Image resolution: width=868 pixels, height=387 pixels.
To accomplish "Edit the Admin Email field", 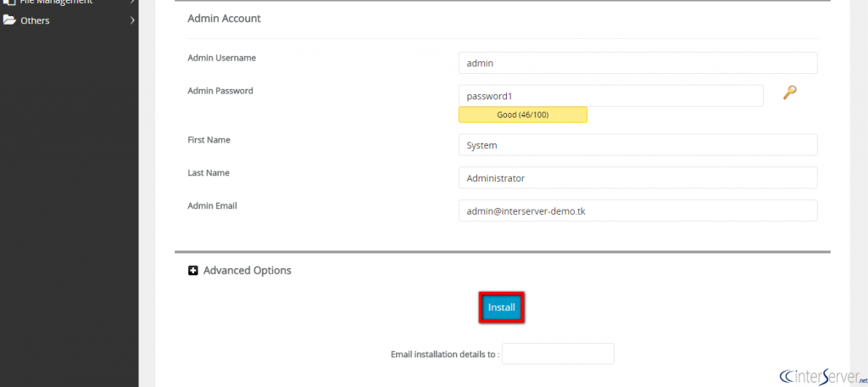I will (x=637, y=210).
